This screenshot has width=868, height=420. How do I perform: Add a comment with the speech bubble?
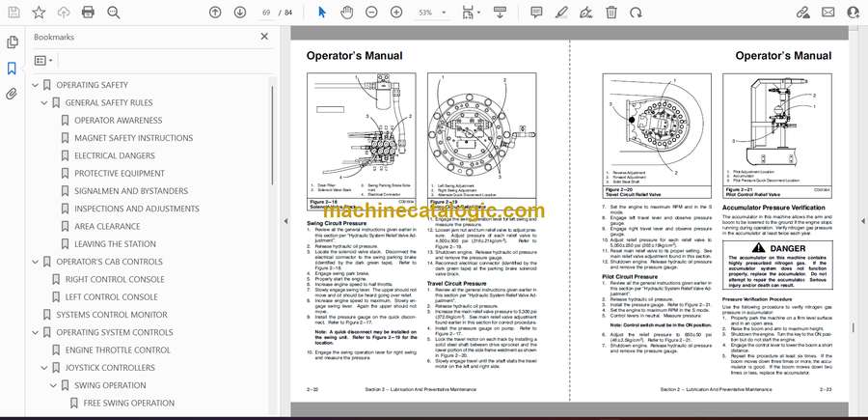point(536,13)
